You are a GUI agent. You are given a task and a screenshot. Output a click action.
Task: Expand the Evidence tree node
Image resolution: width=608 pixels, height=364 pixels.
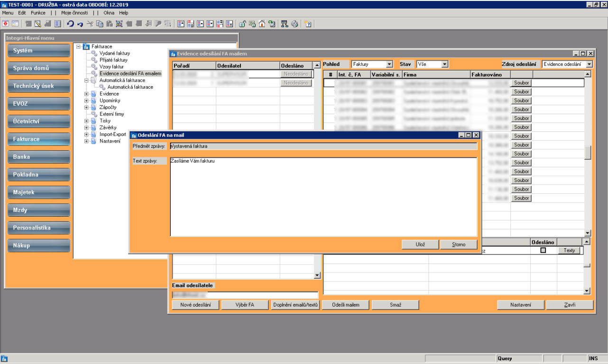(87, 94)
